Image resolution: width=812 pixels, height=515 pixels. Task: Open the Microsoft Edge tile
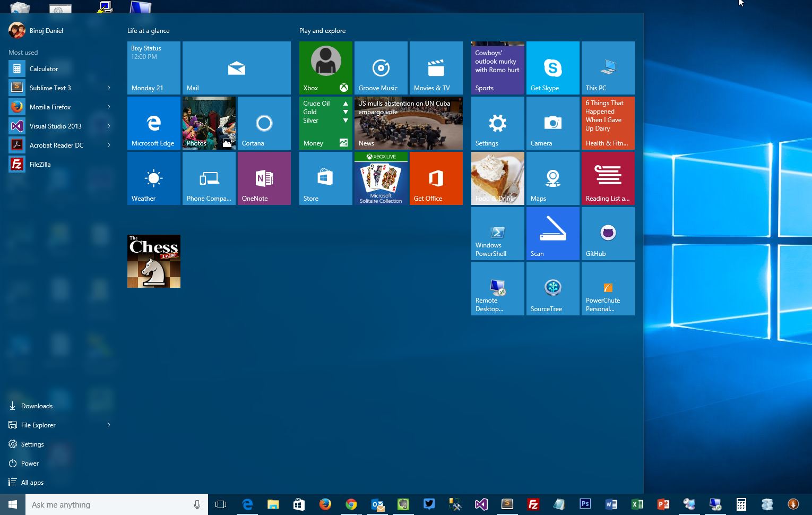[x=154, y=123]
